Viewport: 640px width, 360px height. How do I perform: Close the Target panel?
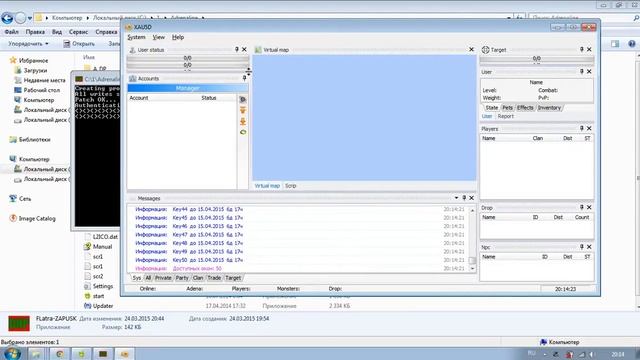pyautogui.click(x=589, y=49)
